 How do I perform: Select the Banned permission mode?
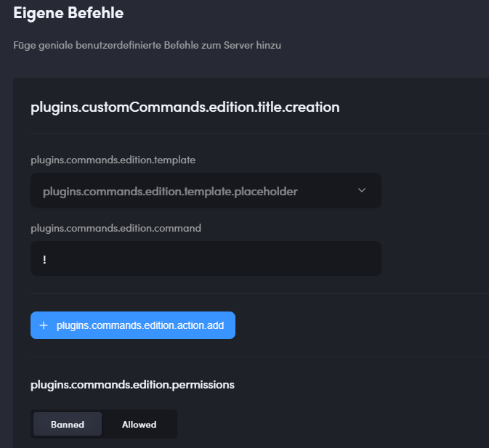click(x=68, y=424)
